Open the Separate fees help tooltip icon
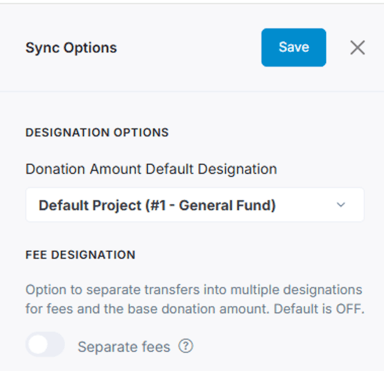The width and height of the screenshot is (384, 371). (186, 346)
